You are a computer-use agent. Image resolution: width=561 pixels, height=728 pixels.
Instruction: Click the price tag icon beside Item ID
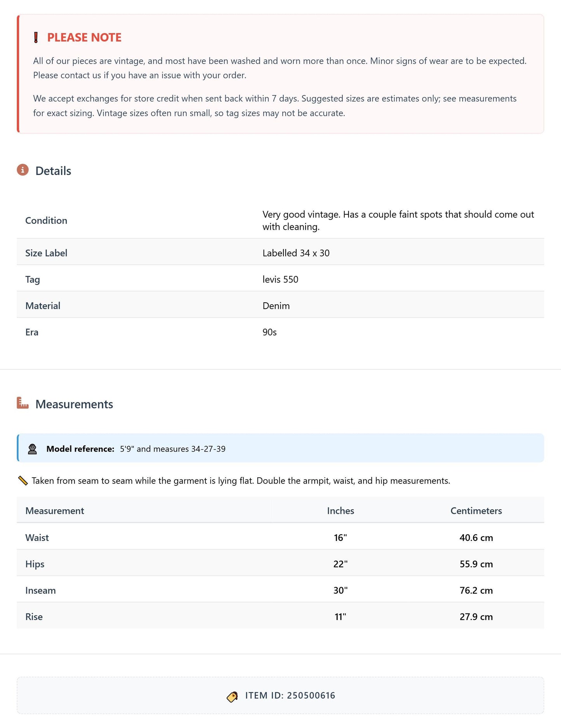(x=232, y=697)
